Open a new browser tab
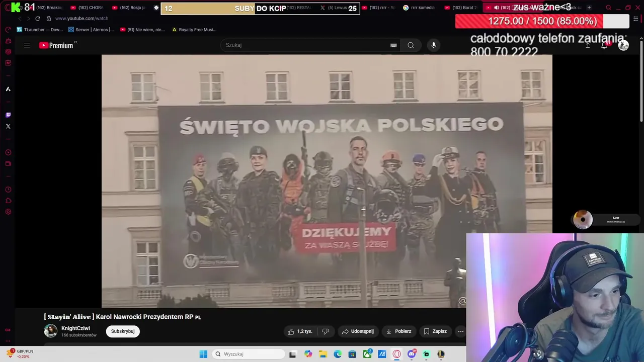 [589, 8]
